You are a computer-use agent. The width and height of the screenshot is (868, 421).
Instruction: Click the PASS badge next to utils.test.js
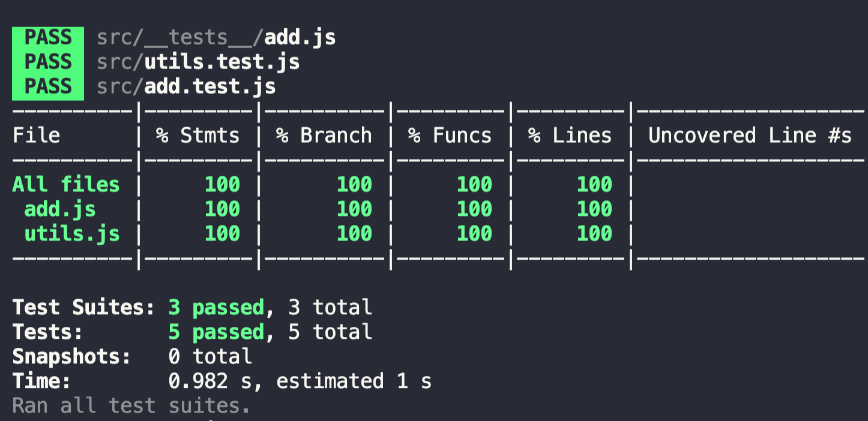click(47, 62)
